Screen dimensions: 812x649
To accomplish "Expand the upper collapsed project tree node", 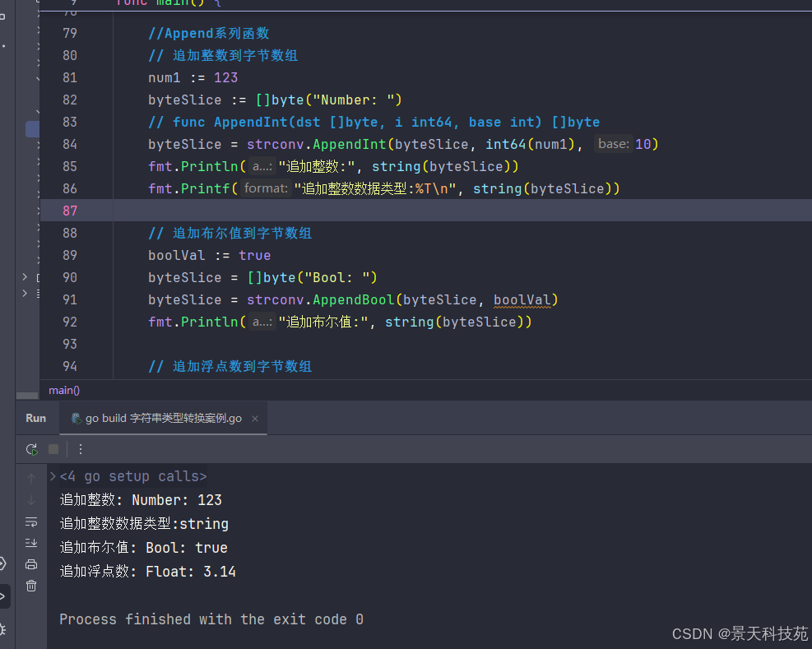I will [x=25, y=277].
